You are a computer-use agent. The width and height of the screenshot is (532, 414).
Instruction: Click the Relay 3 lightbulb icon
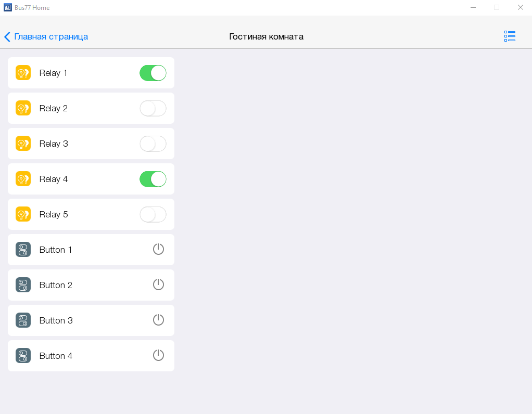pos(23,144)
